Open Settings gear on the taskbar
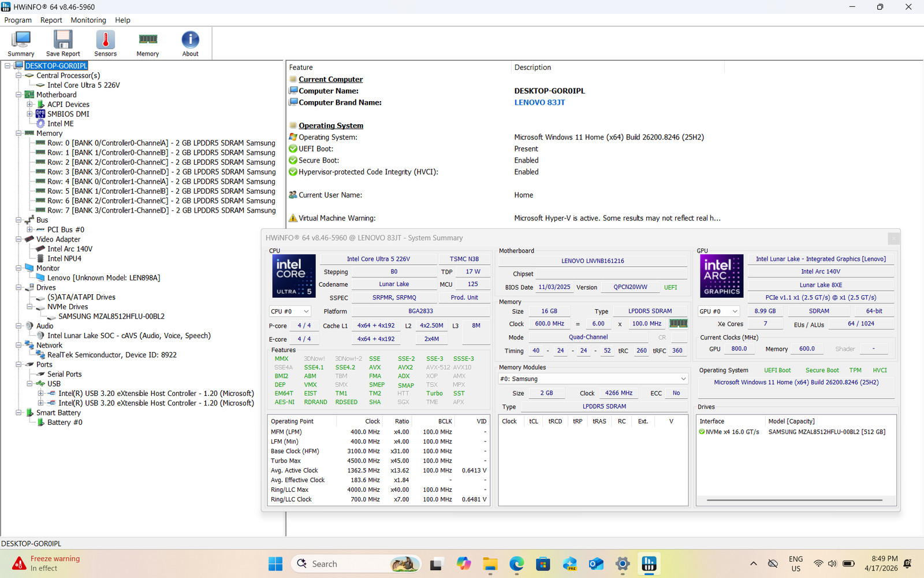924x578 pixels. [623, 564]
